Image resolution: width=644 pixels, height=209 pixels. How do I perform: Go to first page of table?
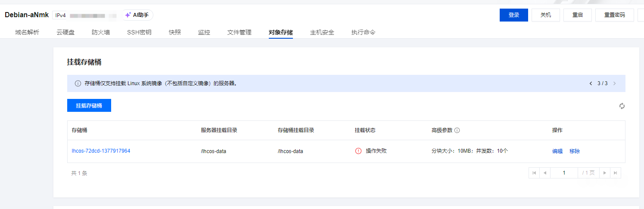tap(534, 173)
